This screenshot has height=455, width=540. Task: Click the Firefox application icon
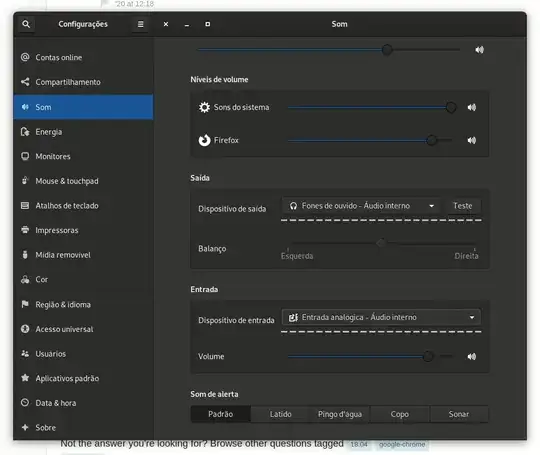point(204,140)
